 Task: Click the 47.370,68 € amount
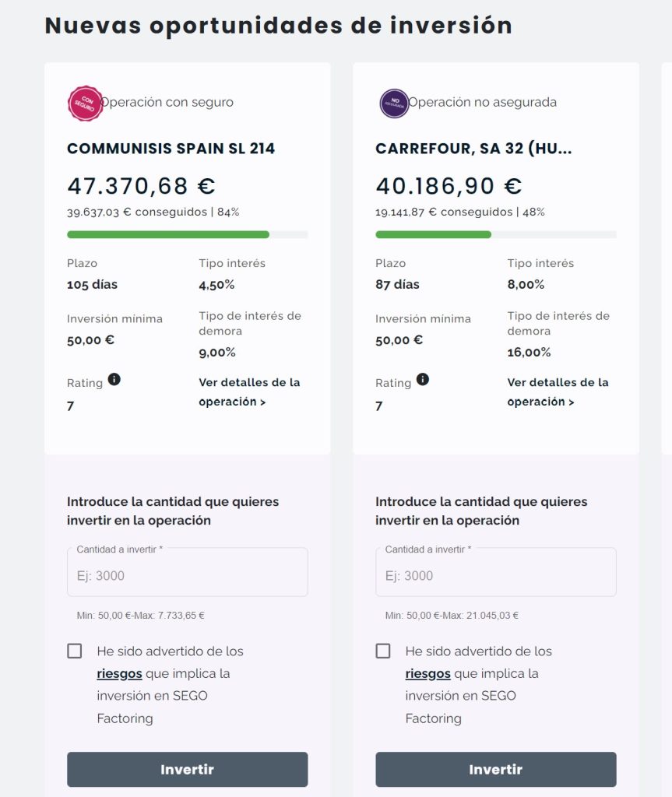click(x=141, y=187)
